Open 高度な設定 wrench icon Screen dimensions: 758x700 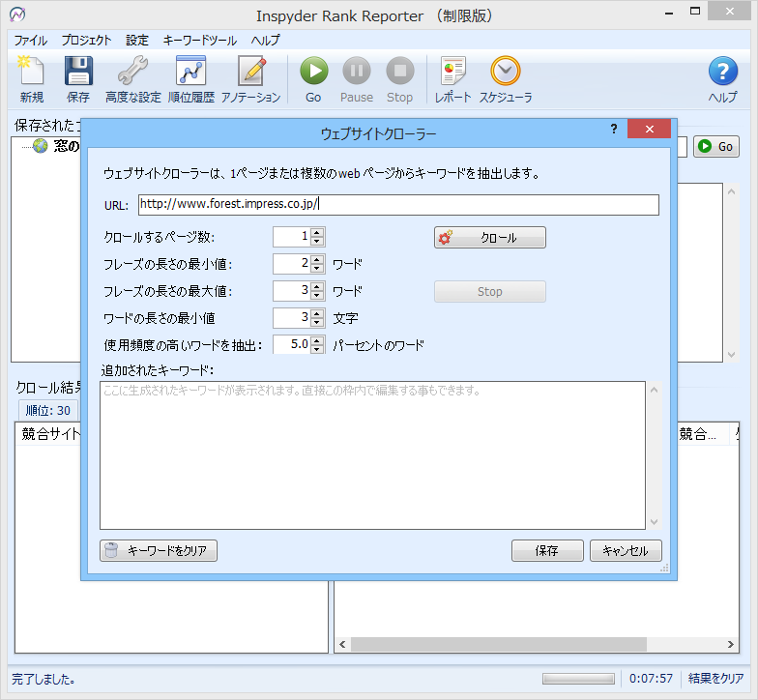point(133,79)
